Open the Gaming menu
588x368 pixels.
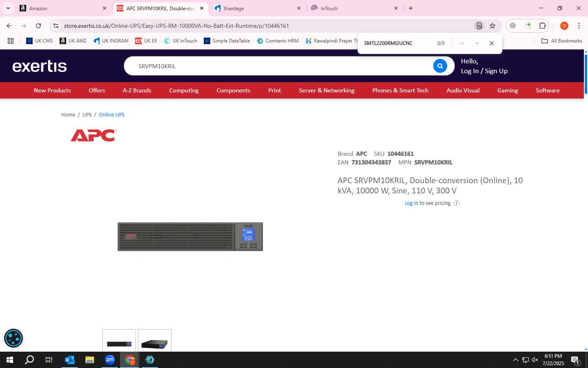508,90
